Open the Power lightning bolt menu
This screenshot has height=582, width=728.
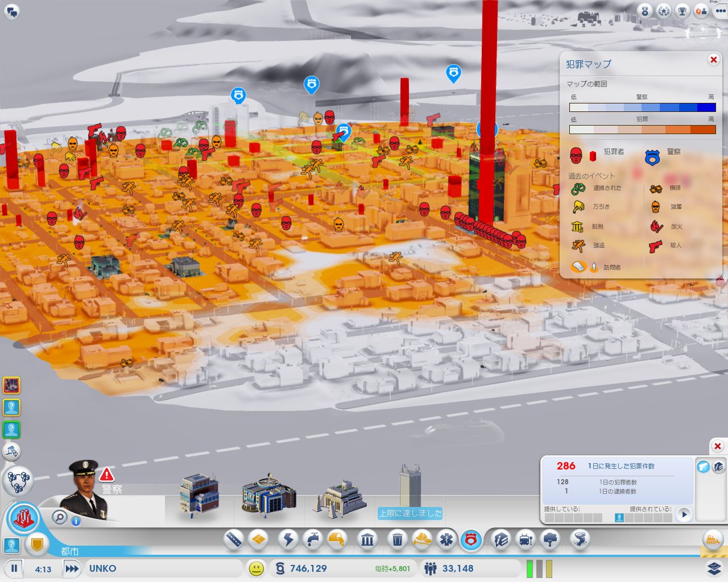point(288,539)
